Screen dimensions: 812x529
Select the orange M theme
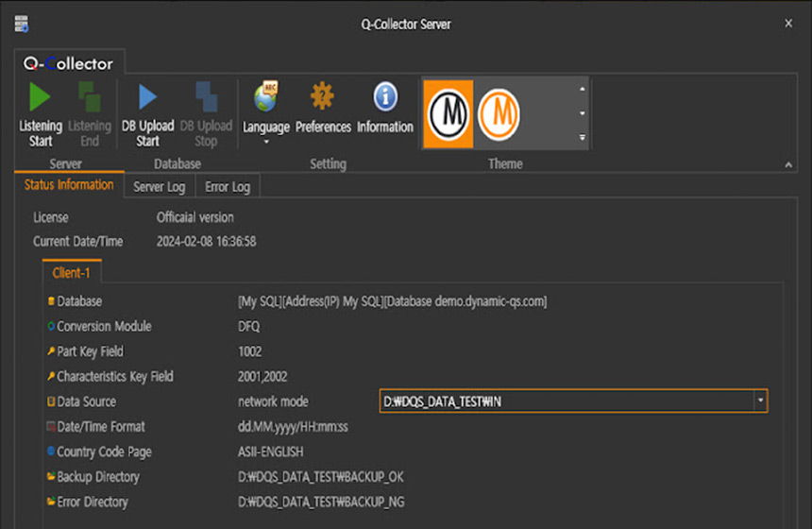tap(499, 114)
